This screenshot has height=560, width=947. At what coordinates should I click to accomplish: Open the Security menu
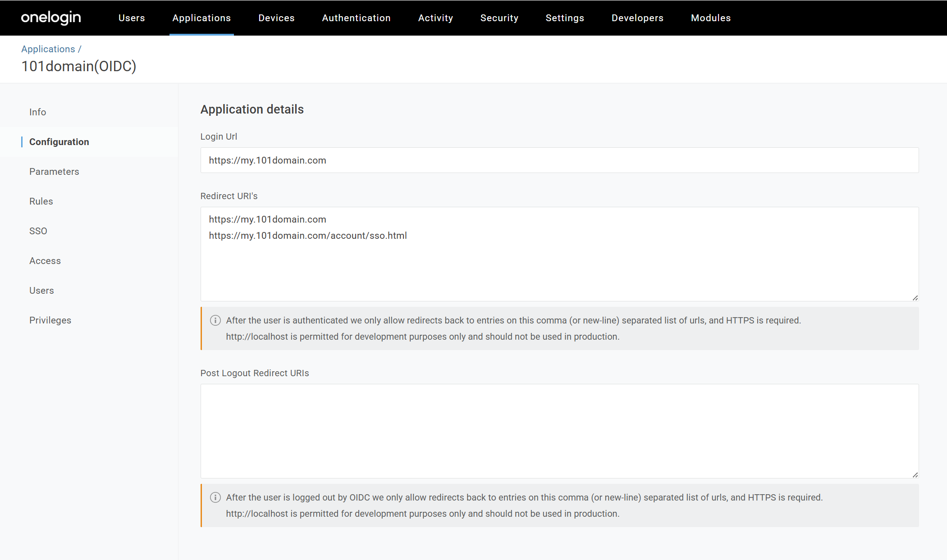tap(499, 18)
